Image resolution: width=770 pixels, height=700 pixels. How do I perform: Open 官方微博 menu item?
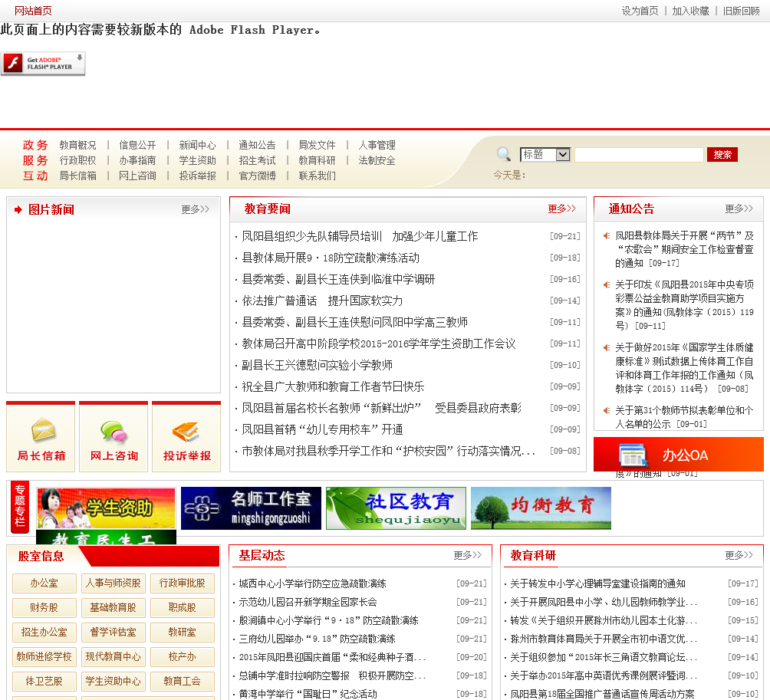point(257,176)
